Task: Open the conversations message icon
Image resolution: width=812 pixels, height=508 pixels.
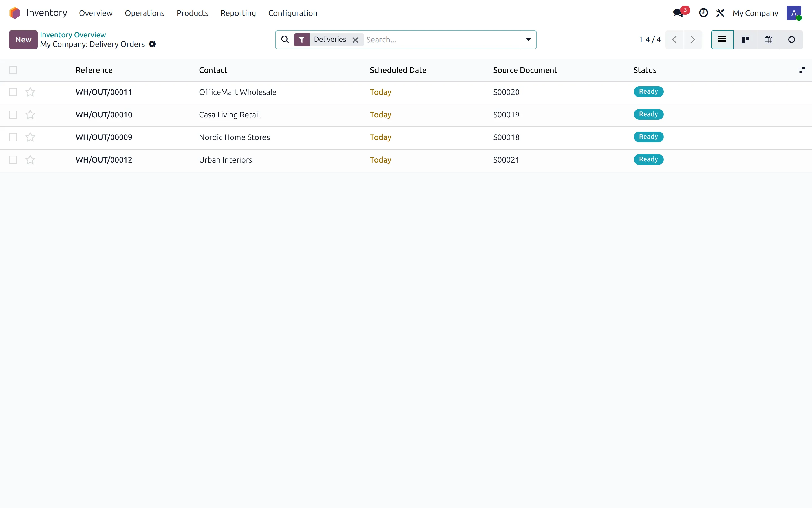Action: tap(678, 13)
